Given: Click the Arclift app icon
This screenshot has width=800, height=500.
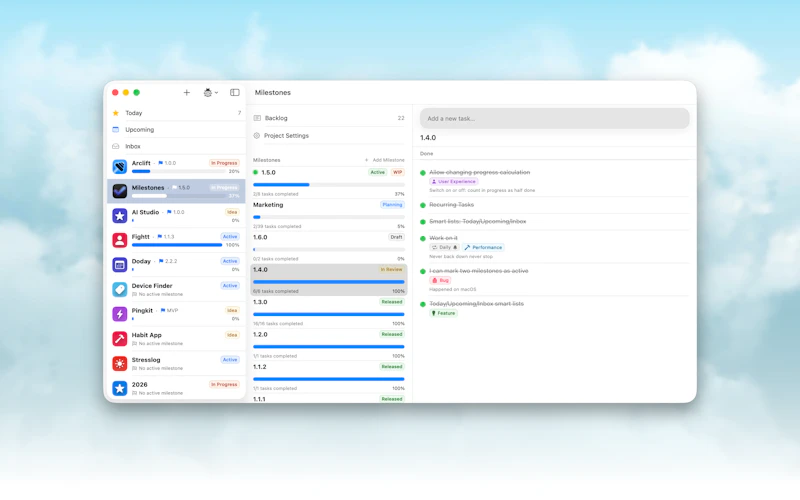Looking at the screenshot, I should [120, 166].
